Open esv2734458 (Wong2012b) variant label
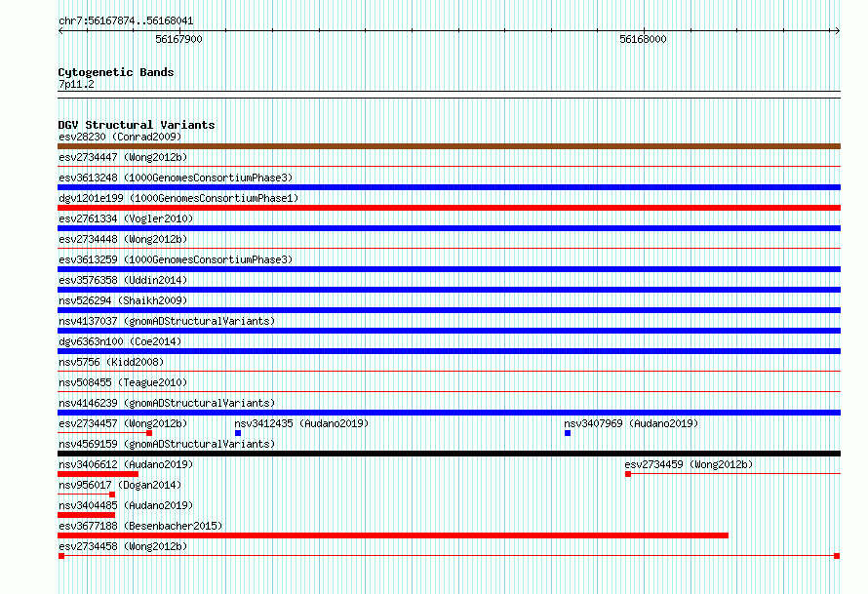868x594 pixels. coord(123,546)
